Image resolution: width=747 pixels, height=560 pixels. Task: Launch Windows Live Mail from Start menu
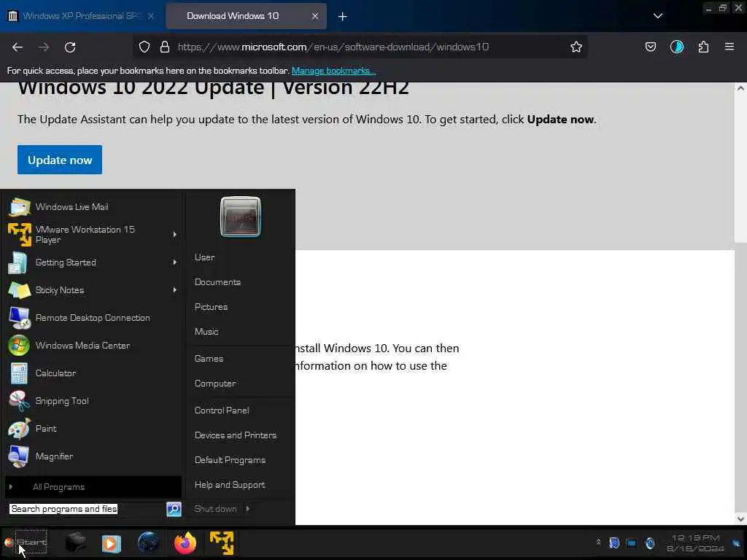[x=93, y=207]
